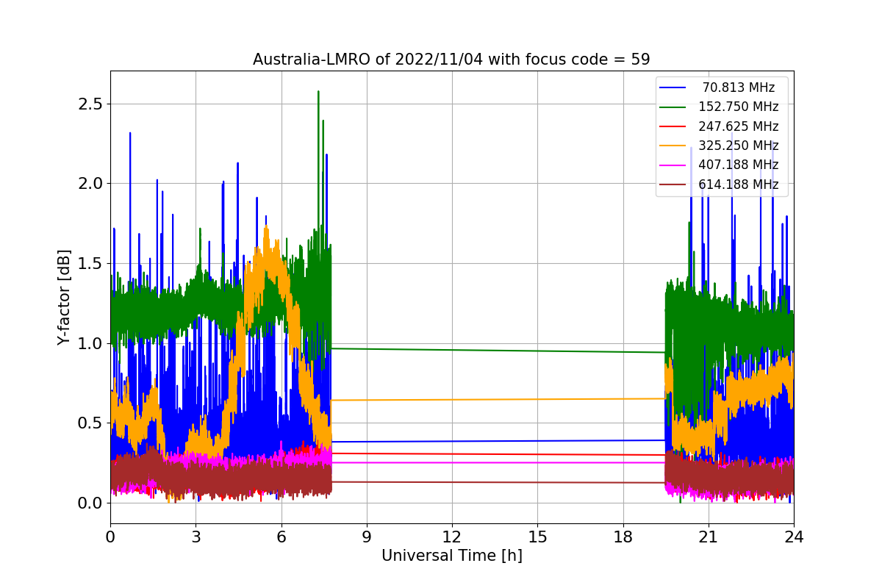Click the 9 hour tick on the x-axis

tap(367, 537)
